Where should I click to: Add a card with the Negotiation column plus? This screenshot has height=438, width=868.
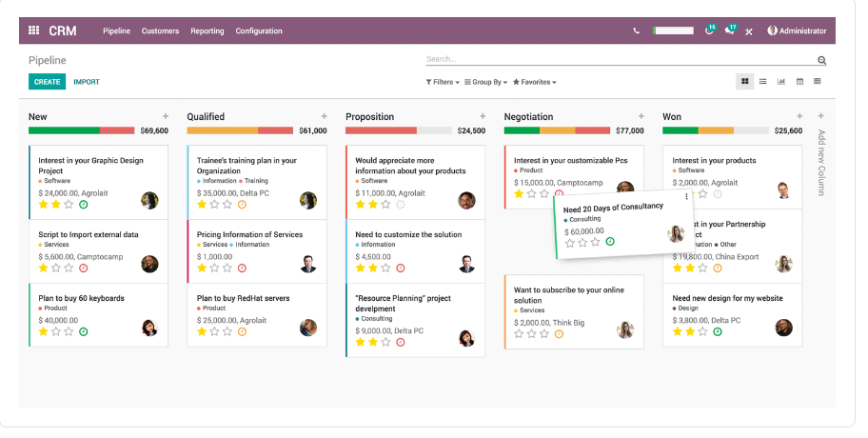[641, 116]
